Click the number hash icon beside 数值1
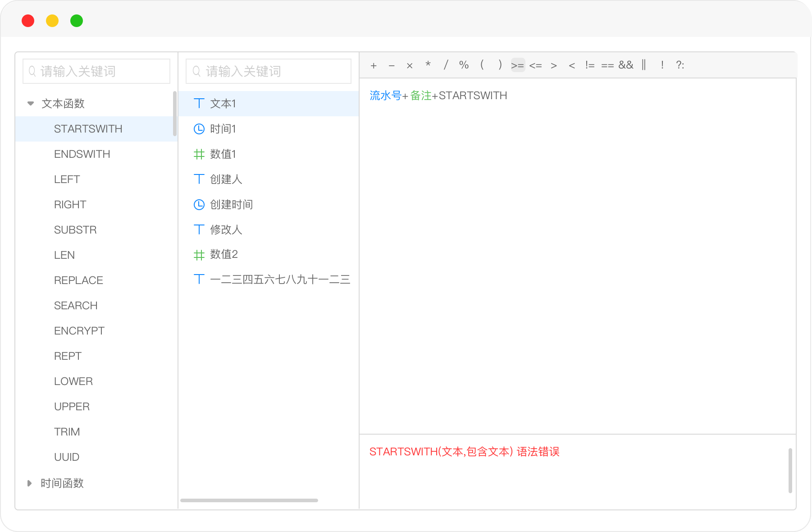Viewport: 812px width, 532px height. (199, 154)
